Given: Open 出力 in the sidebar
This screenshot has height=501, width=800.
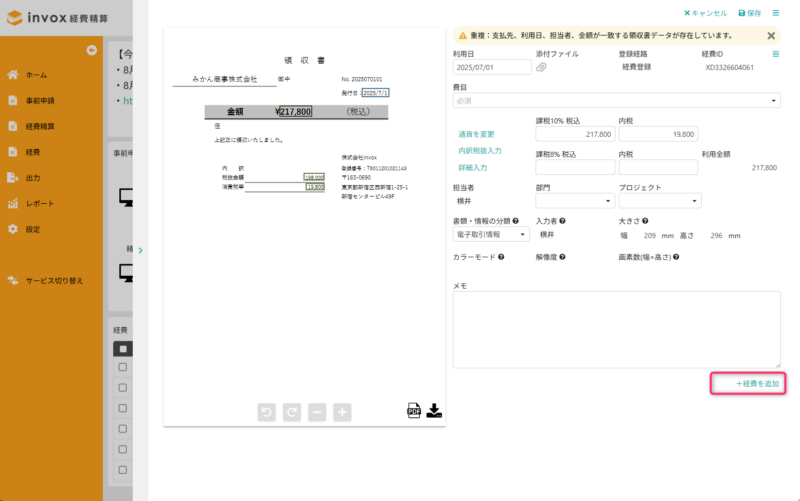Looking at the screenshot, I should 33,178.
